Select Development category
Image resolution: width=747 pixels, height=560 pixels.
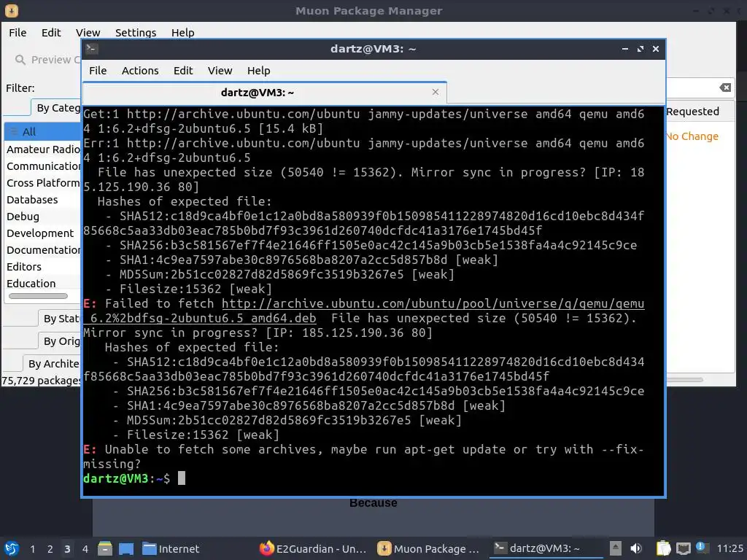[43, 233]
